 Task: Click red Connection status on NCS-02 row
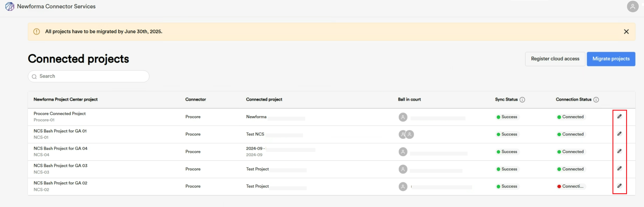tap(571, 186)
